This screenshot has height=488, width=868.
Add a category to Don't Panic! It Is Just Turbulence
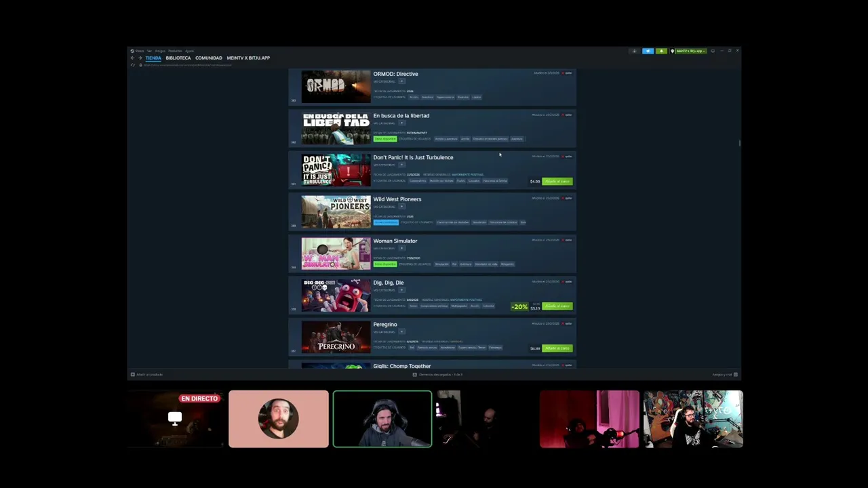(401, 165)
